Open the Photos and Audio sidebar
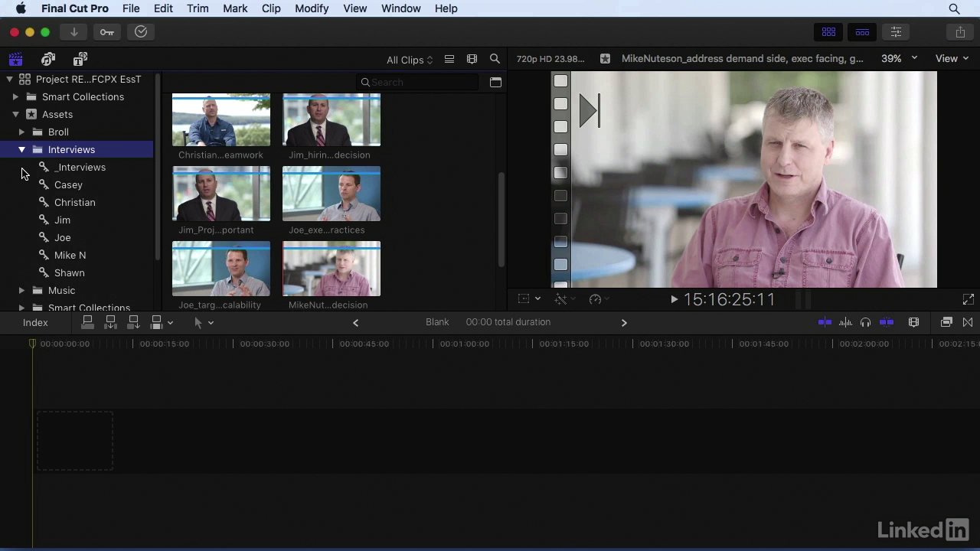980x551 pixels. pyautogui.click(x=48, y=59)
